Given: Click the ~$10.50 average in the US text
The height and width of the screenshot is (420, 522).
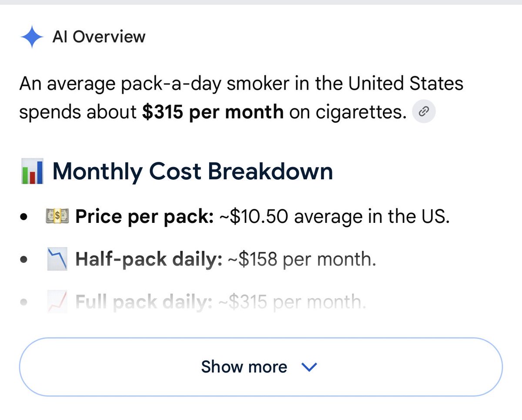Looking at the screenshot, I should tap(333, 216).
